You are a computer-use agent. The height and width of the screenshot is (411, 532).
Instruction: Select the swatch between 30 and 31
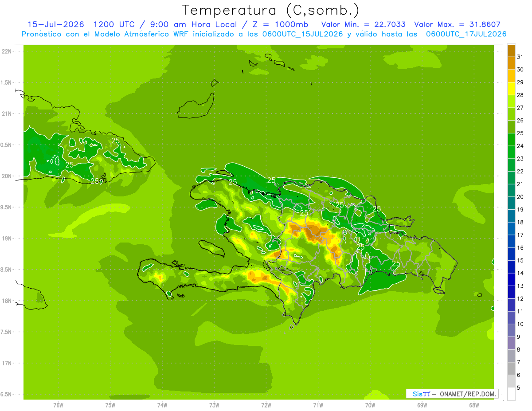pyautogui.click(x=511, y=63)
